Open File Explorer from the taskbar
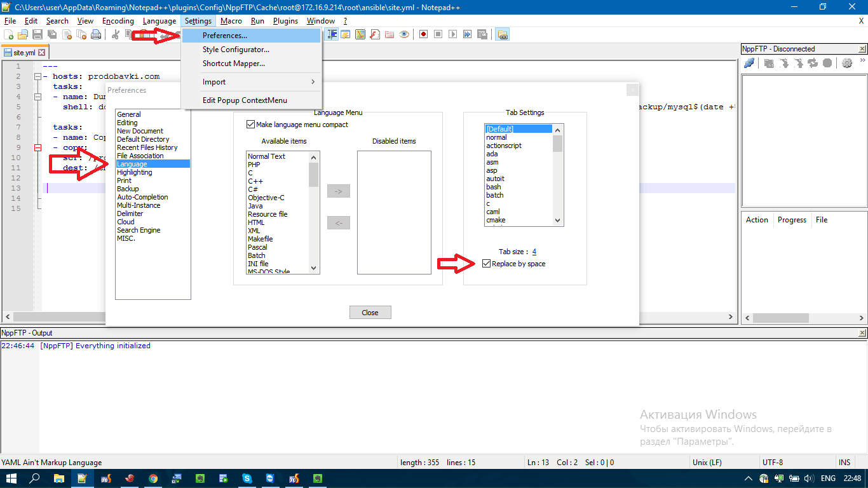Image resolution: width=868 pixels, height=488 pixels. (59, 478)
